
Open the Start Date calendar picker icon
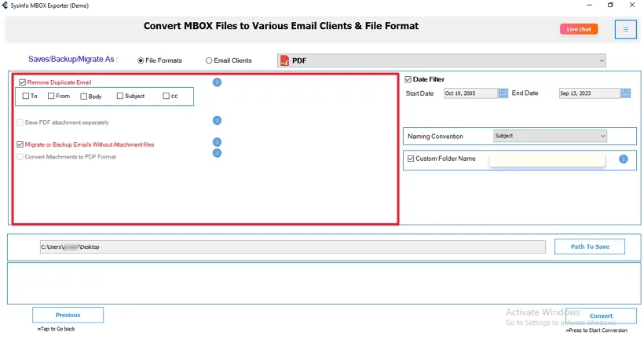[503, 93]
